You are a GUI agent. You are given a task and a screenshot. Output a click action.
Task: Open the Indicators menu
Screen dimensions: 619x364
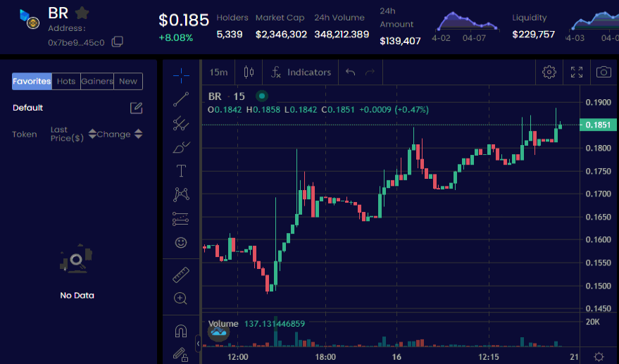click(x=301, y=73)
